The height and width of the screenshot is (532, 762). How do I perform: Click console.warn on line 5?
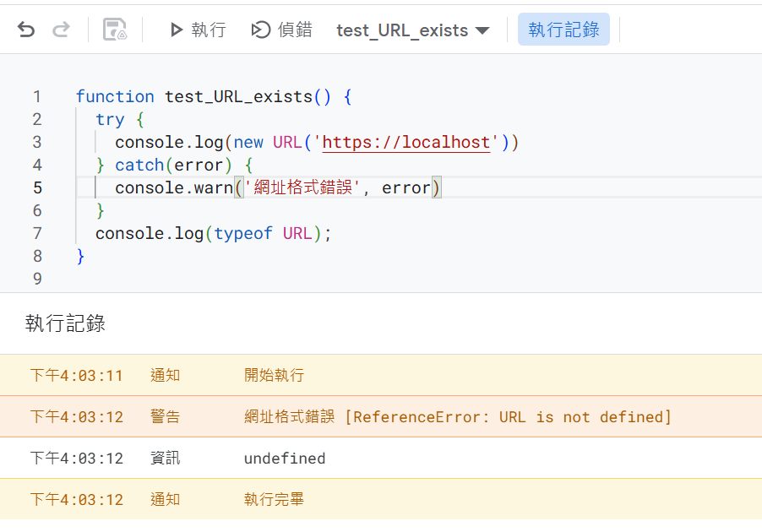(x=174, y=187)
